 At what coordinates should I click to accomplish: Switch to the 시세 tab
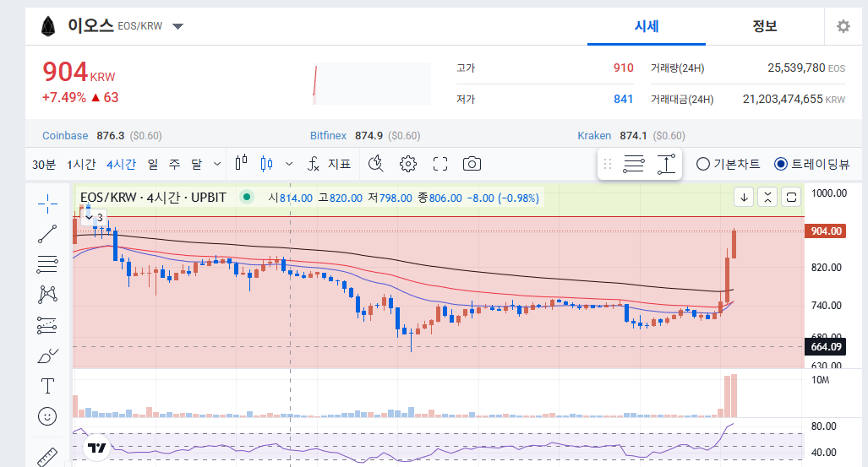click(x=647, y=26)
